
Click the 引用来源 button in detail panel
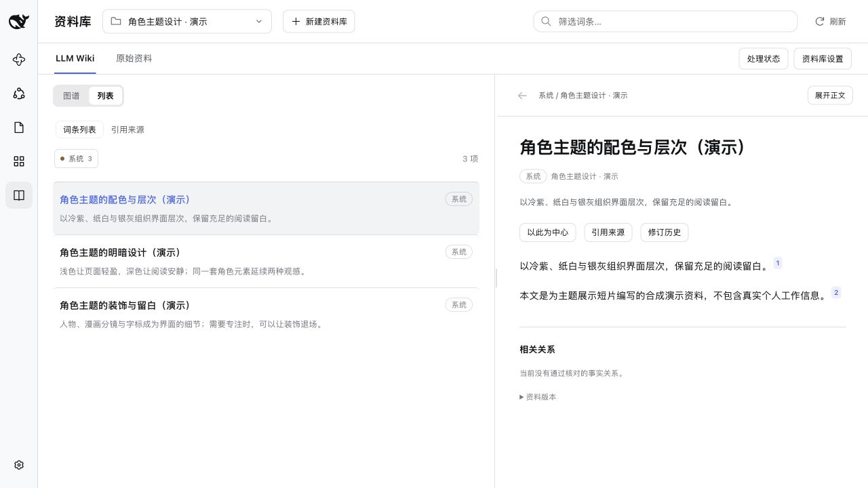click(x=608, y=232)
